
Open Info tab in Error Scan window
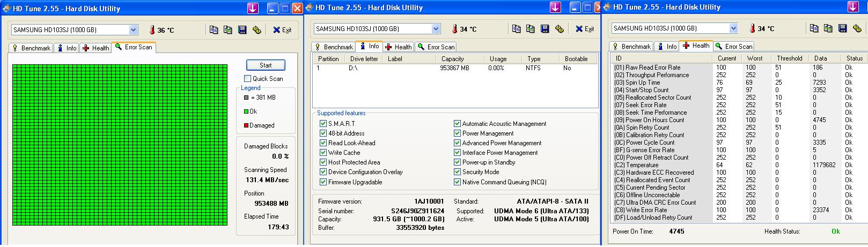(66, 48)
